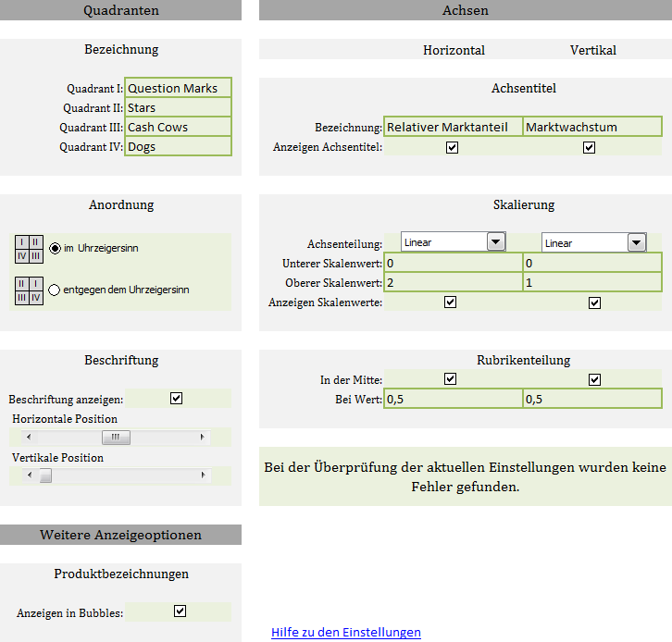
Task: Click 'Relativer Marktanteil' axis title field
Action: (x=453, y=128)
